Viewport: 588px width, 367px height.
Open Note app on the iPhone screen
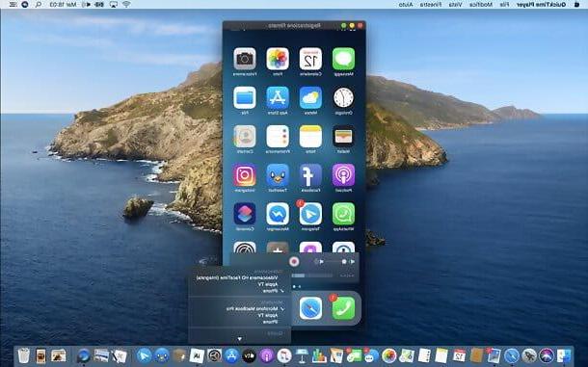310,137
